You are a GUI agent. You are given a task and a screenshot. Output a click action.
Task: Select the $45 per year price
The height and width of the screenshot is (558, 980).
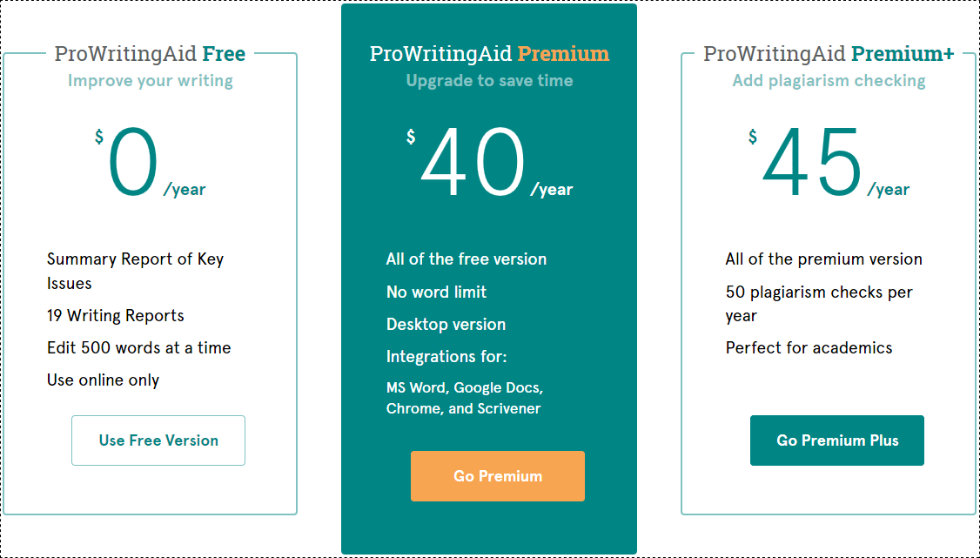tap(829, 164)
